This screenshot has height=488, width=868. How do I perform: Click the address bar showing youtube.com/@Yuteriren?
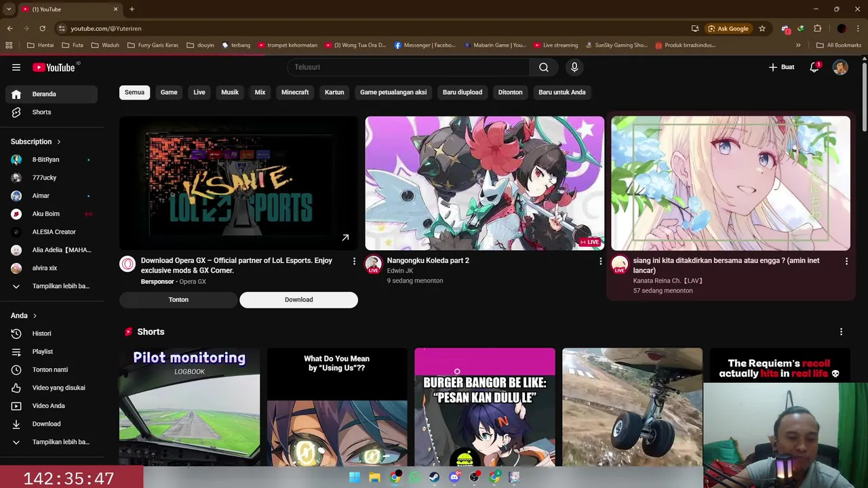[373, 28]
